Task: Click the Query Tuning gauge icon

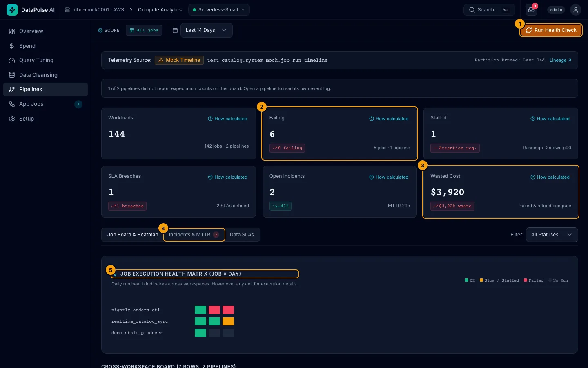Action: click(x=12, y=61)
